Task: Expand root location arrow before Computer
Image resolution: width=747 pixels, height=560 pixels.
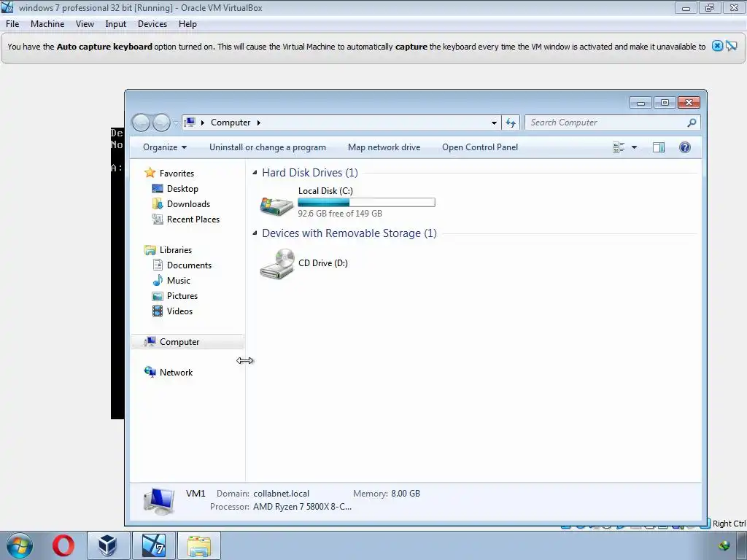Action: pyautogui.click(x=203, y=122)
